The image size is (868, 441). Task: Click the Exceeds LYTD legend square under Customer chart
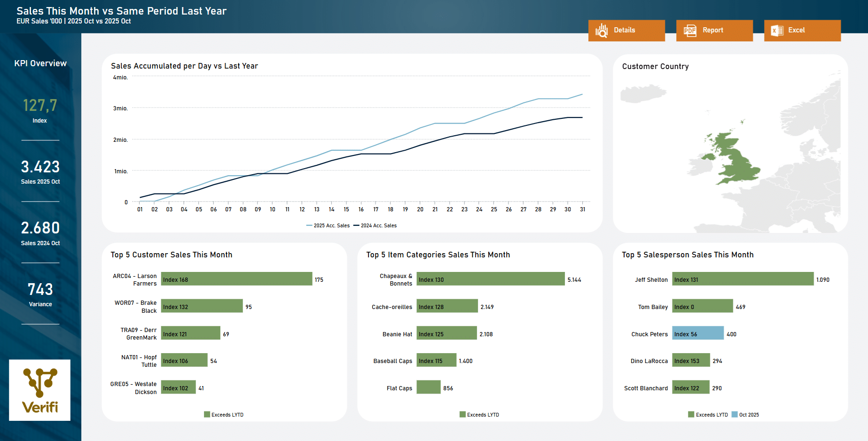click(x=207, y=414)
